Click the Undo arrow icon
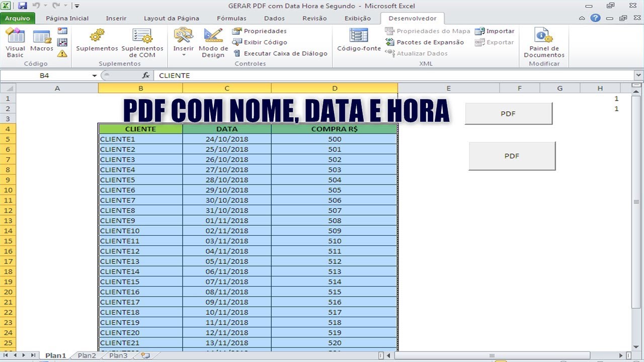The width and height of the screenshot is (644, 362). coord(36,6)
